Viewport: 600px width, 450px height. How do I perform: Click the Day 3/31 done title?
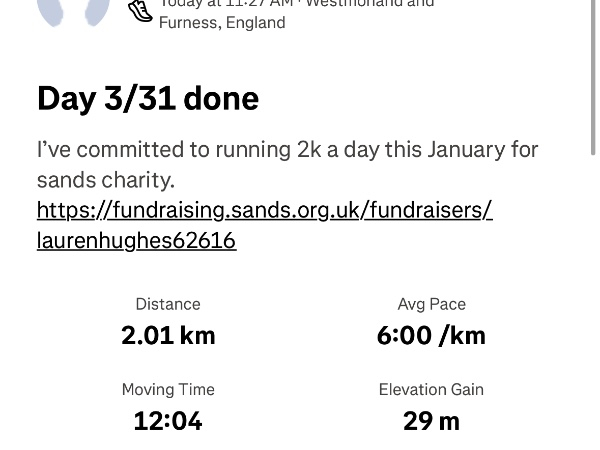pos(148,98)
